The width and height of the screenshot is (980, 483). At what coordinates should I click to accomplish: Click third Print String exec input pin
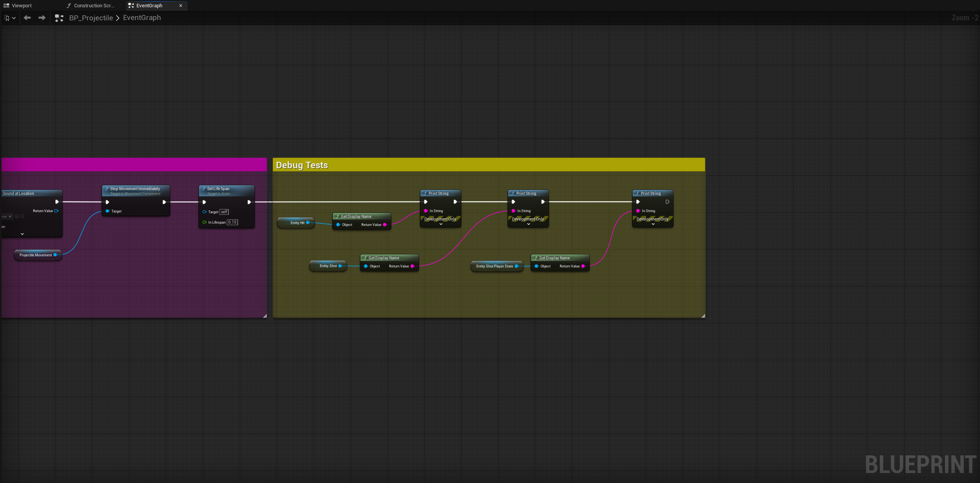638,202
